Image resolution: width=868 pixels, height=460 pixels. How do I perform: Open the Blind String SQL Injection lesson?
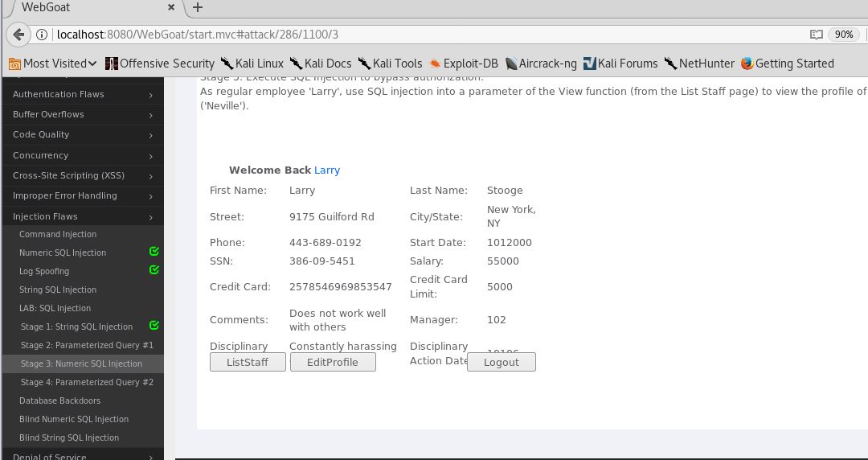[x=69, y=437]
